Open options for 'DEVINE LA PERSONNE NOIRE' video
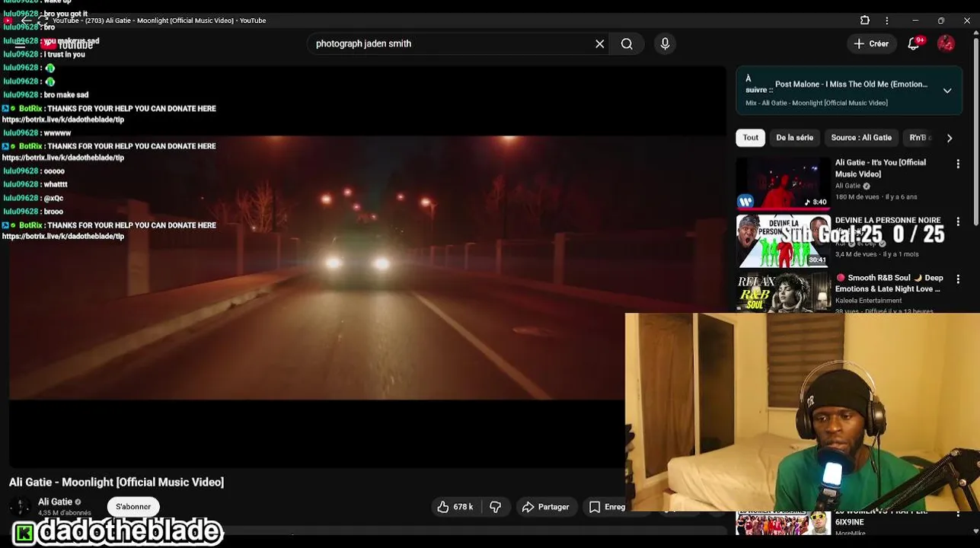Image resolution: width=980 pixels, height=548 pixels. coord(958,221)
